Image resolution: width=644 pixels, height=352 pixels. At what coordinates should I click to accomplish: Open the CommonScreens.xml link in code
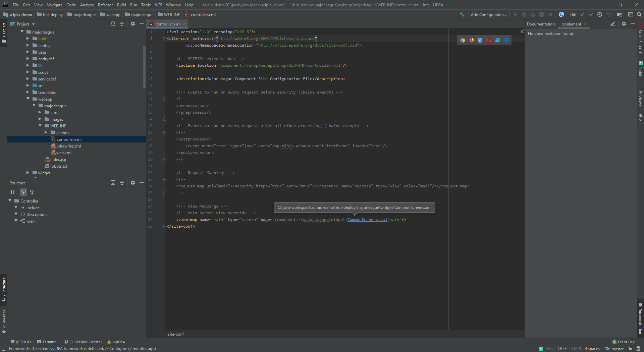[x=367, y=220]
